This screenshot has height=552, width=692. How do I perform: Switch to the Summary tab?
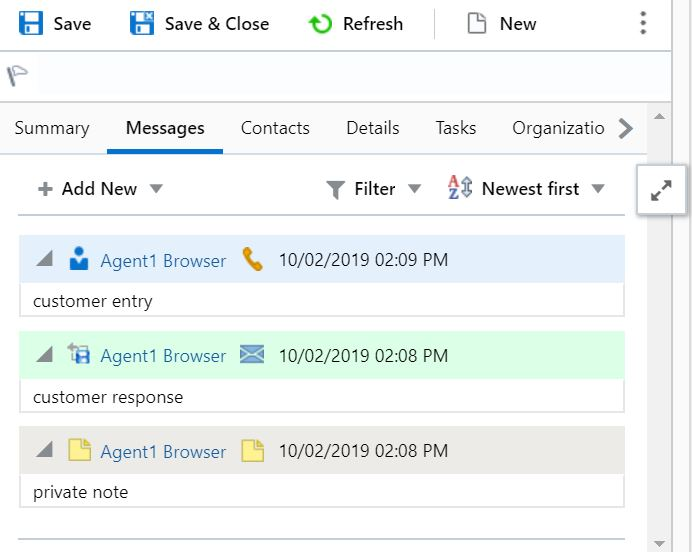click(52, 128)
